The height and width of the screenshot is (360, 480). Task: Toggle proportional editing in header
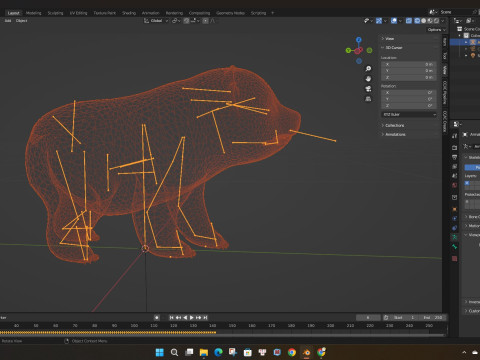click(206, 21)
